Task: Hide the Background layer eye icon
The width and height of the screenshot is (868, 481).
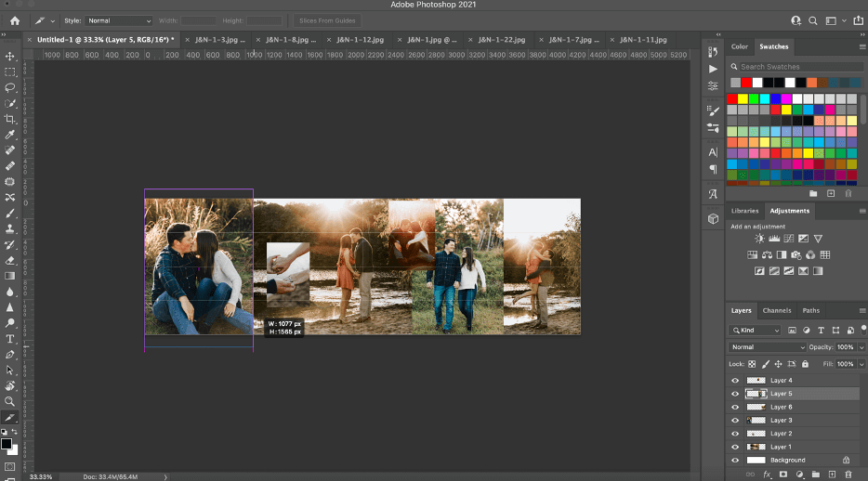Action: 735,460
